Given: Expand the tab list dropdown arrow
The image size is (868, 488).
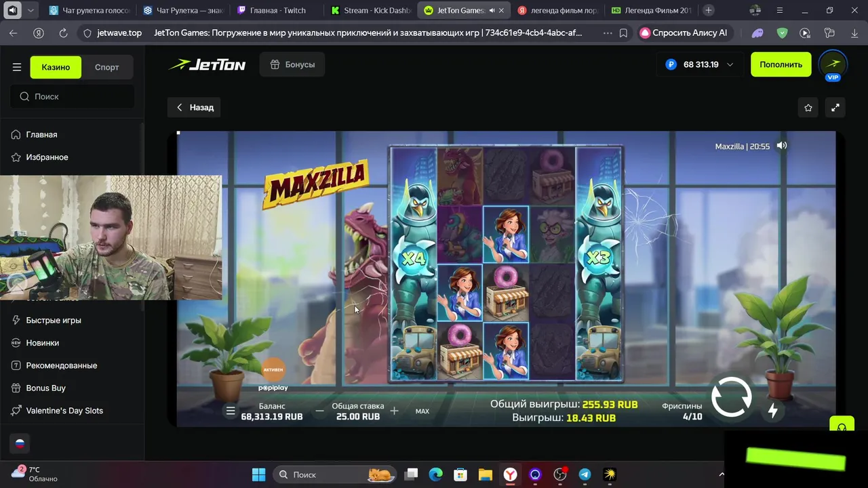Looking at the screenshot, I should 31,10.
